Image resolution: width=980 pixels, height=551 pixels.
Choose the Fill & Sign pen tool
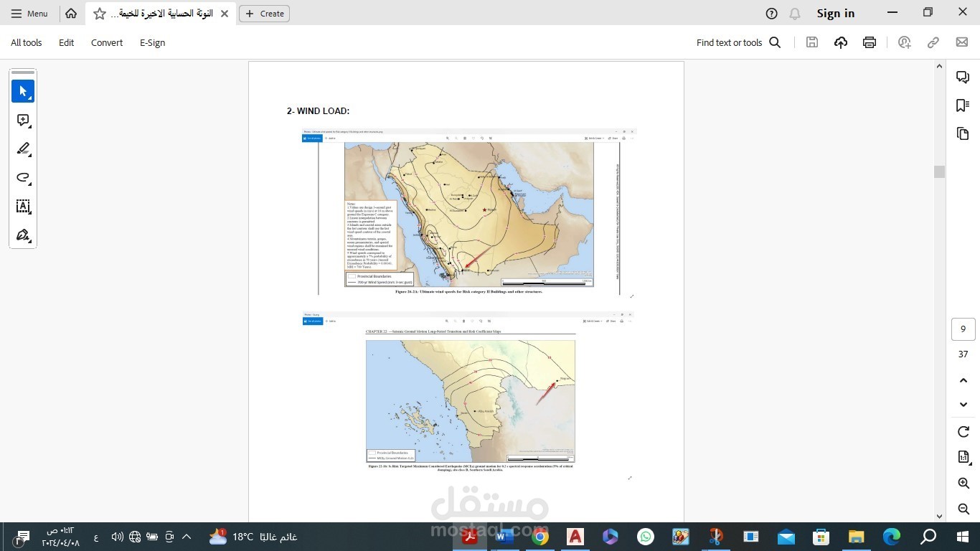(23, 235)
